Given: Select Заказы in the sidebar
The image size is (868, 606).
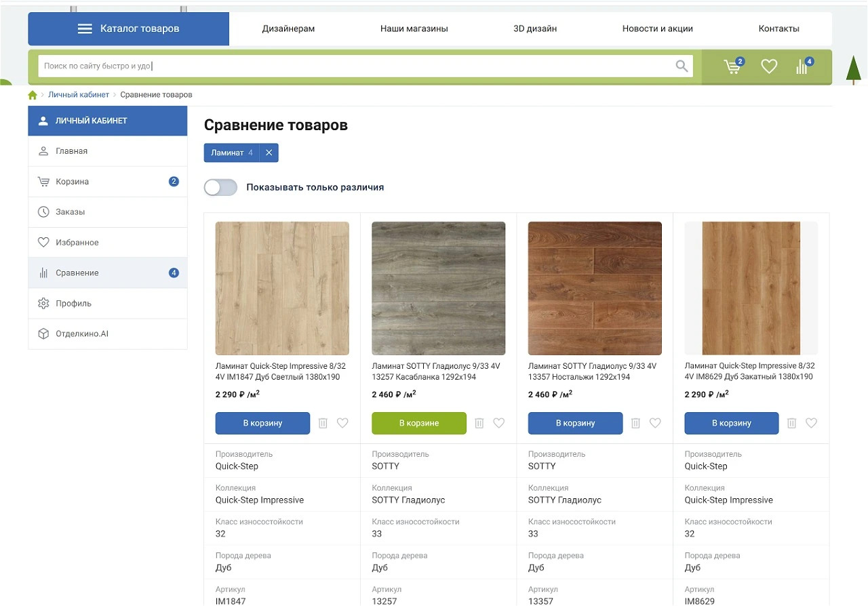Looking at the screenshot, I should click(71, 212).
